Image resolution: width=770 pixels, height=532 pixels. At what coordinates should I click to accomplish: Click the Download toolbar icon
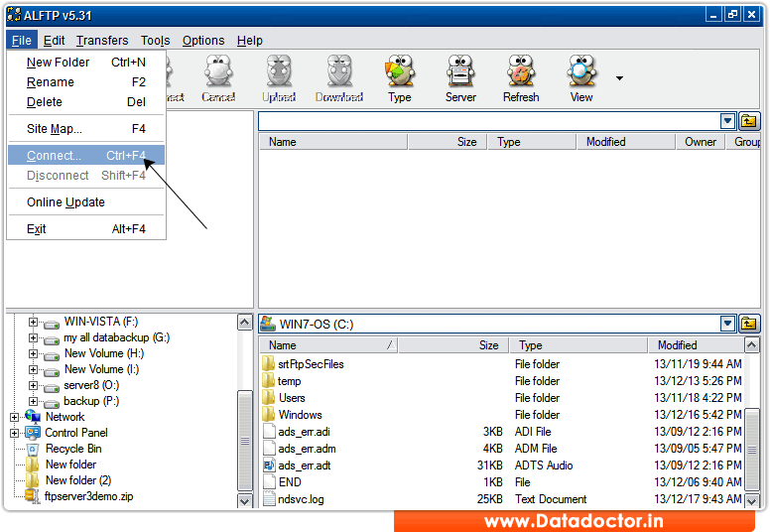pyautogui.click(x=339, y=77)
